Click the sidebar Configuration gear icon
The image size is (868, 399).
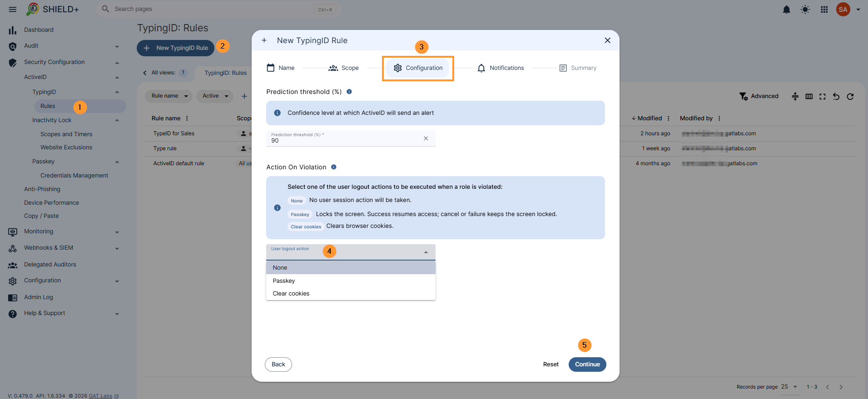click(13, 281)
